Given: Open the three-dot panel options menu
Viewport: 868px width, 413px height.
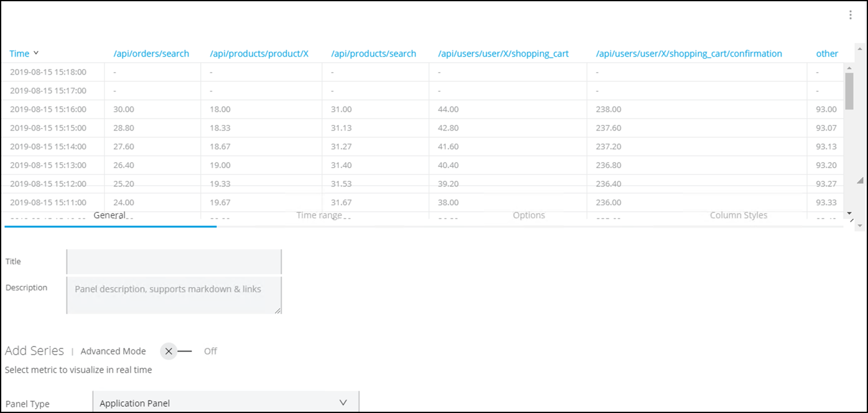Looking at the screenshot, I should pos(851,16).
